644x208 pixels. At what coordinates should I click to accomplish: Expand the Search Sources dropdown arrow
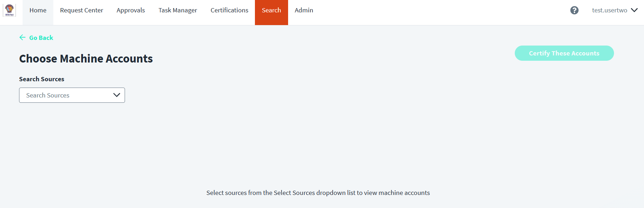(117, 95)
